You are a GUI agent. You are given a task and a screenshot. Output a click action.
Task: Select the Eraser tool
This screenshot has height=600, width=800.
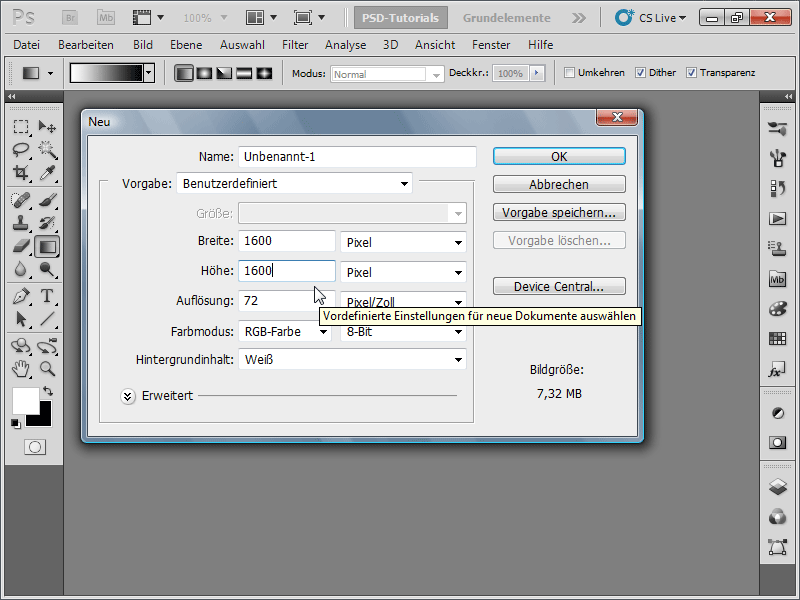point(21,246)
